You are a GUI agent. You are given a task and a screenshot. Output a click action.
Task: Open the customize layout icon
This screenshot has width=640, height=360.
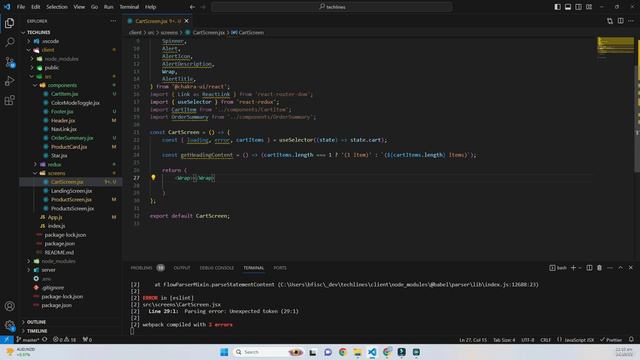point(589,7)
